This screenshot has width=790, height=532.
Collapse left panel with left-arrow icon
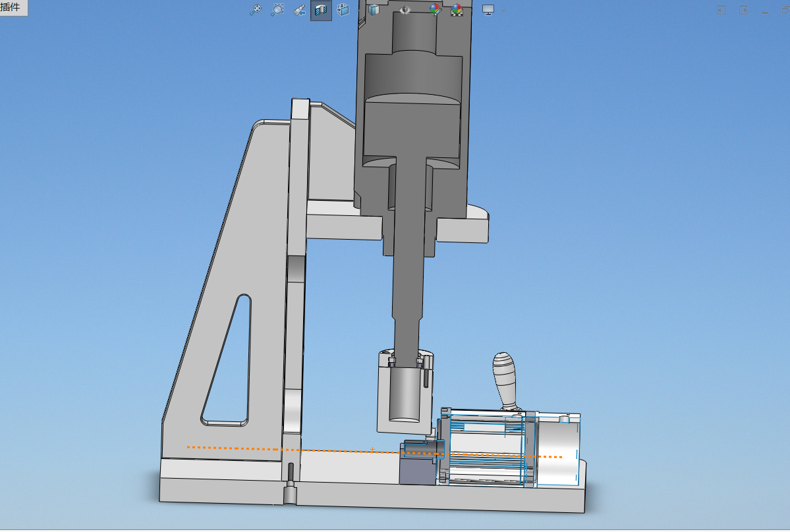721,10
